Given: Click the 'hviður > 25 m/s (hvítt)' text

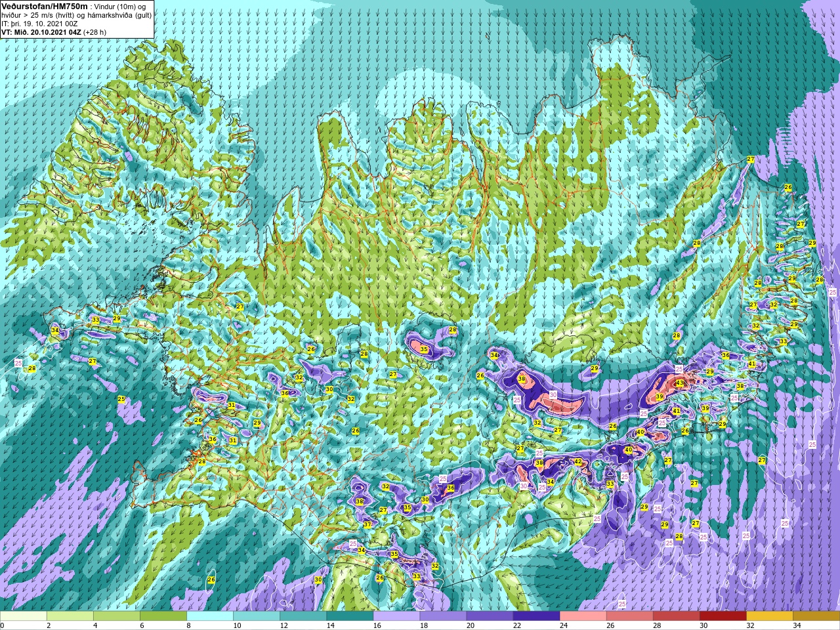Looking at the screenshot, I should [37, 15].
